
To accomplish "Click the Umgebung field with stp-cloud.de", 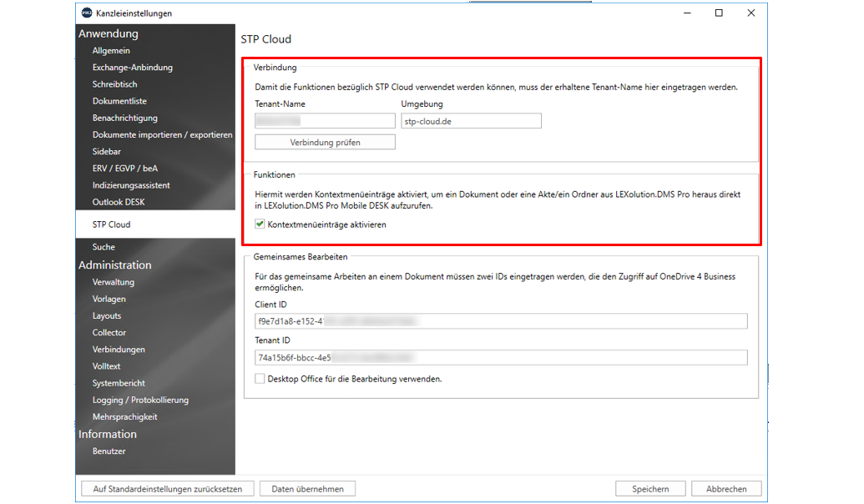I will pyautogui.click(x=471, y=121).
